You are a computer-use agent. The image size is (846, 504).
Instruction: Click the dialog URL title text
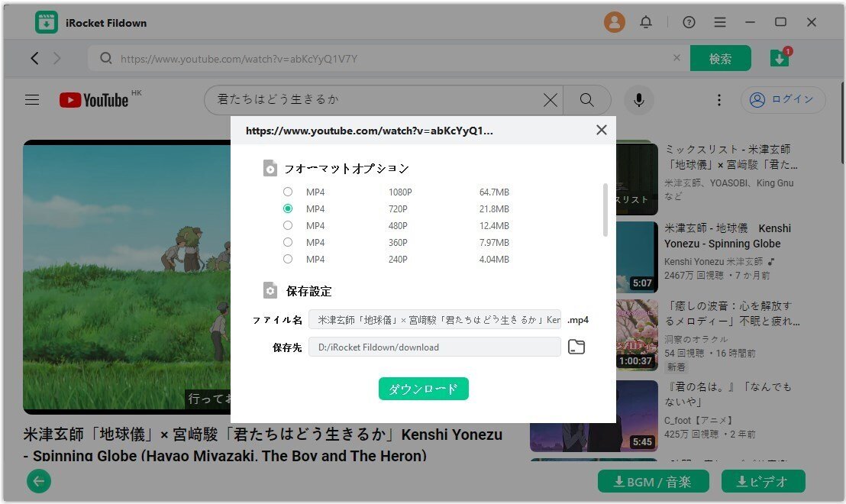pos(369,131)
